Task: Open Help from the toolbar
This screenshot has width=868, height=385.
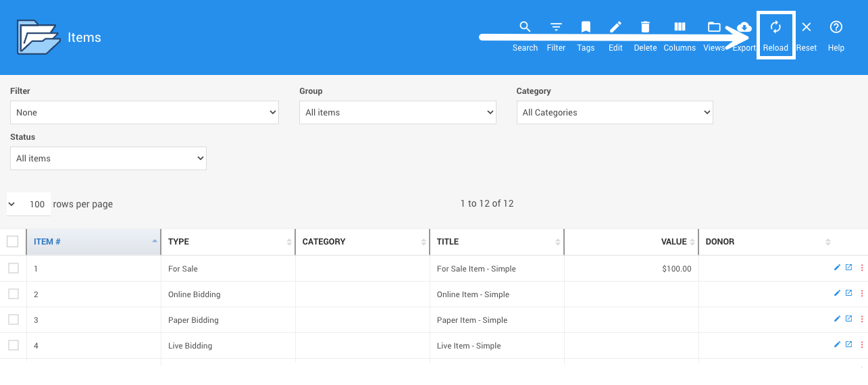Action: pyautogui.click(x=836, y=27)
